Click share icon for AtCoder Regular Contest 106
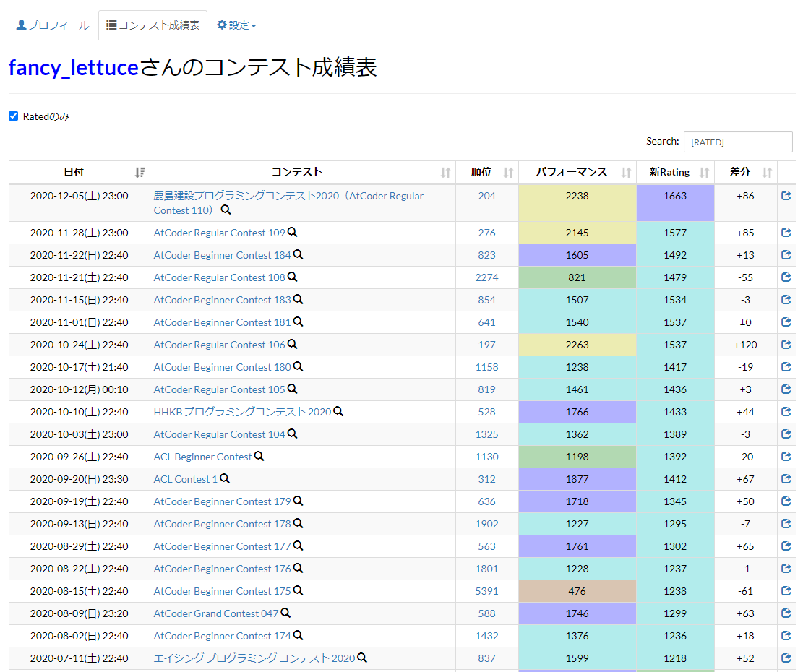The width and height of the screenshot is (803, 672). [786, 345]
